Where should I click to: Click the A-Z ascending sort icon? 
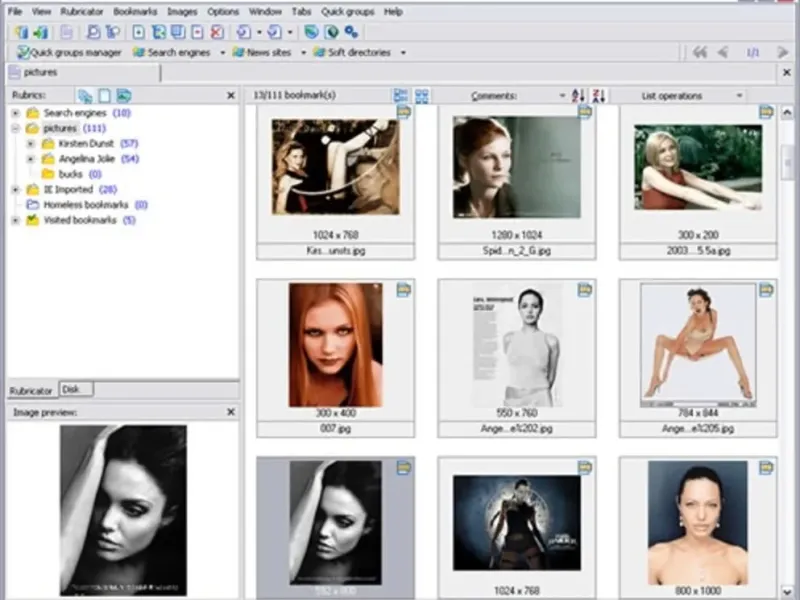coord(578,96)
